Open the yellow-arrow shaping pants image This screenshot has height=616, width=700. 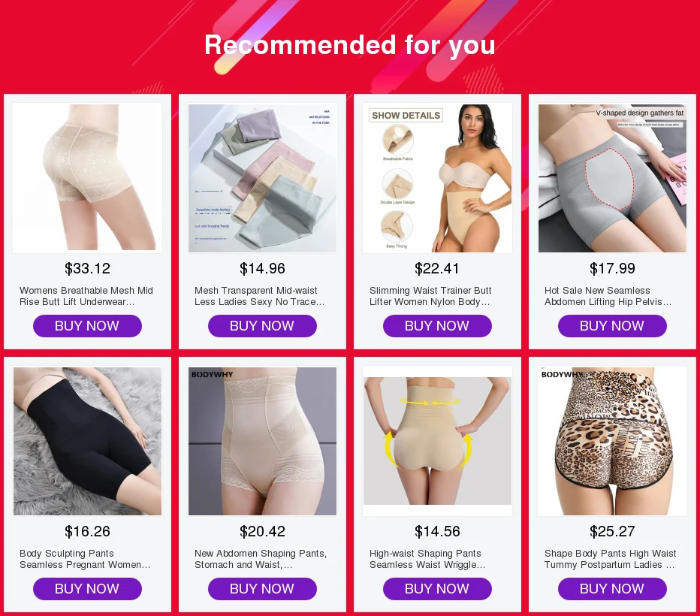tap(437, 441)
